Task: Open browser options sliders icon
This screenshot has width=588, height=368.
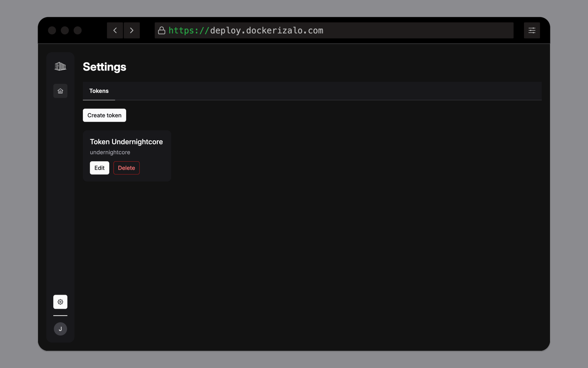Action: tap(532, 30)
